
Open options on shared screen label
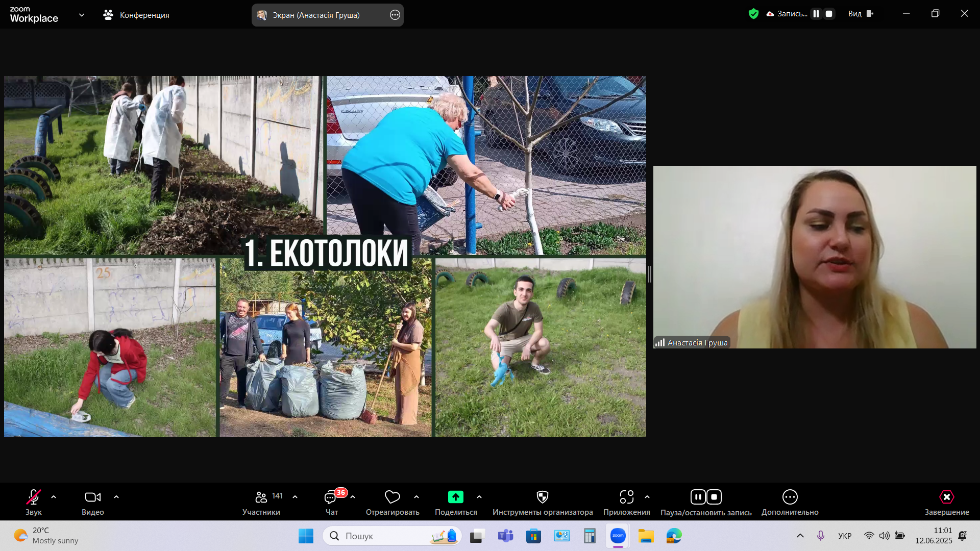click(x=395, y=15)
